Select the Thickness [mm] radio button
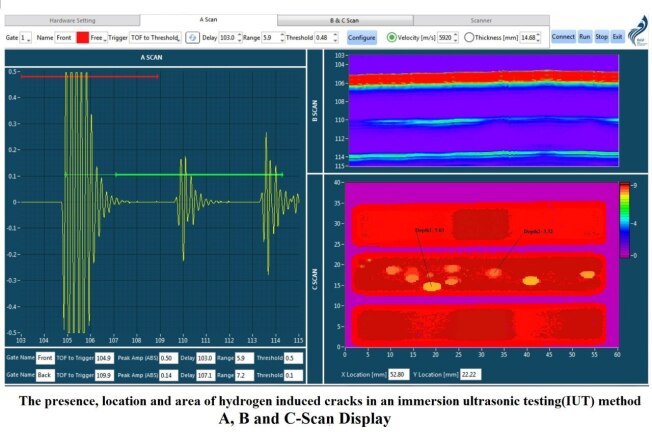Screen dimensions: 652x432 [x=469, y=37]
